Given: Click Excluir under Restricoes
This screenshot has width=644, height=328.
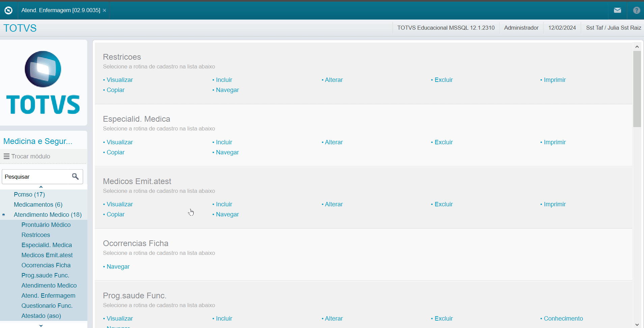Looking at the screenshot, I should pos(444,80).
